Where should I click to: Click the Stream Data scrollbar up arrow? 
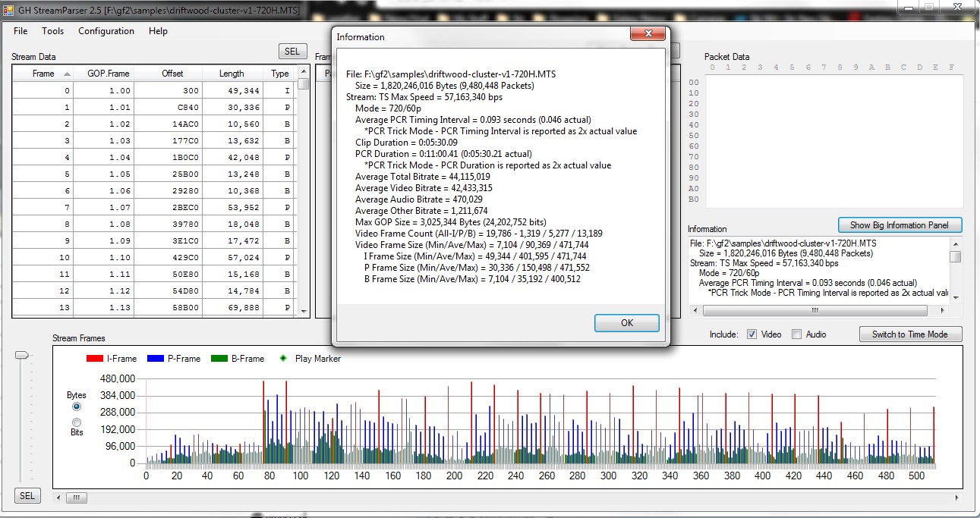pos(304,72)
